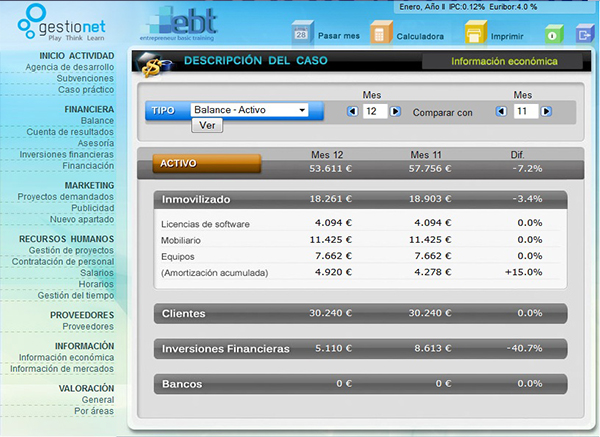The width and height of the screenshot is (600, 437).
Task: Click the ebt entrepreneur basic training logo
Action: coord(179,24)
